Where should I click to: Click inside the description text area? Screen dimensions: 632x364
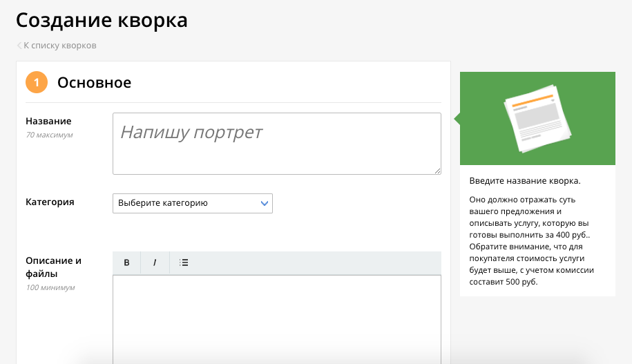[277, 319]
